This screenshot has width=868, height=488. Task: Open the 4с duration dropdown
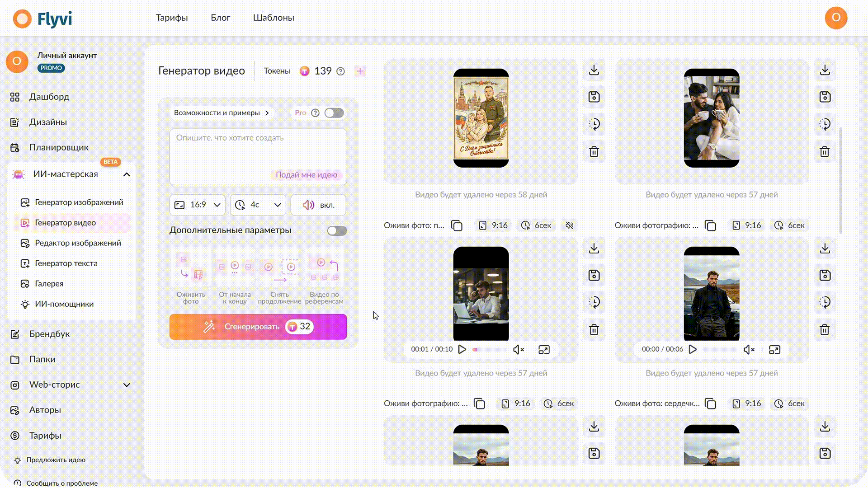point(258,205)
